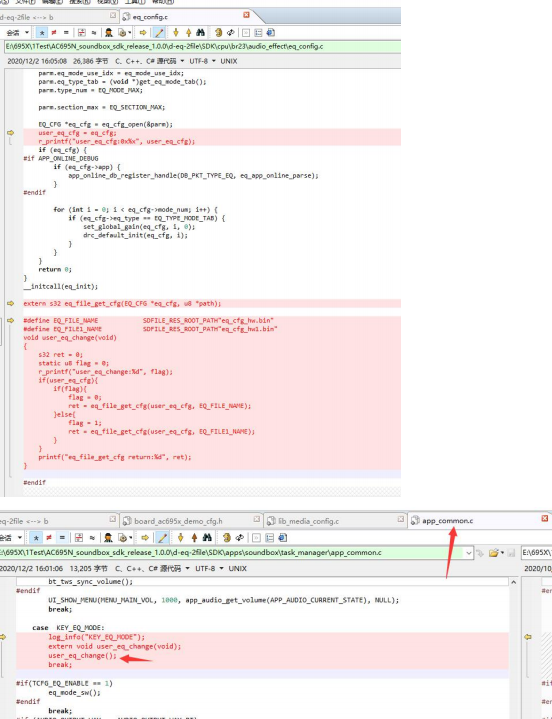Open Format dropdown in app_common.c window toolbar
The image size is (552, 719).
pyautogui.click(x=124, y=537)
